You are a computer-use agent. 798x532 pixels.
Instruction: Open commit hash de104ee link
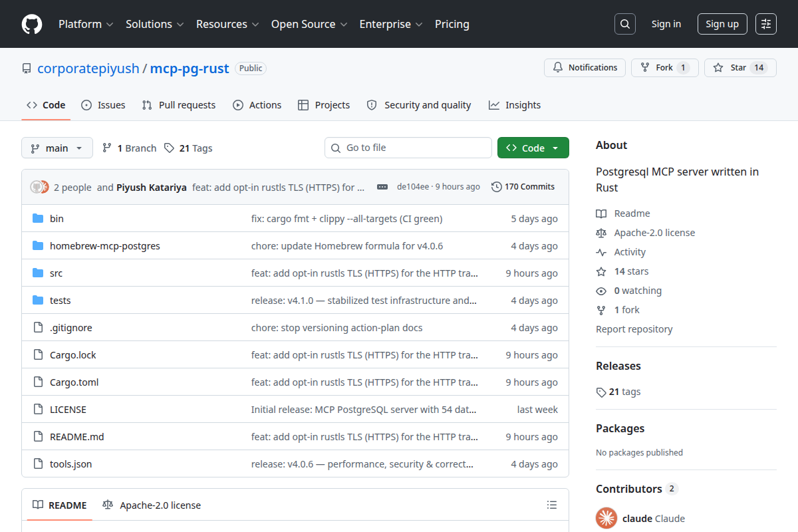[x=412, y=187]
